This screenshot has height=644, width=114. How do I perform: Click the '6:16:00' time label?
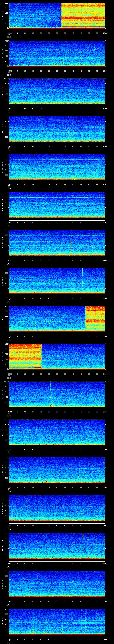[x=9, y=109]
